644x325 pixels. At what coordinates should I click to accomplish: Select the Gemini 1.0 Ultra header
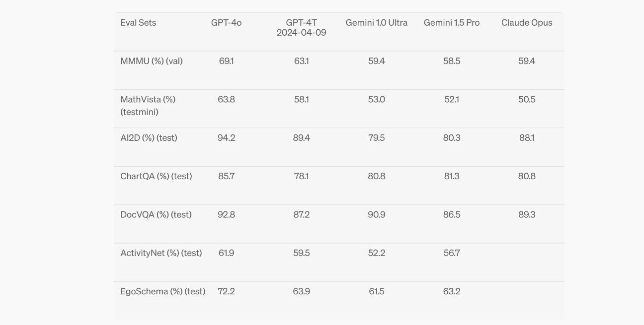coord(377,23)
